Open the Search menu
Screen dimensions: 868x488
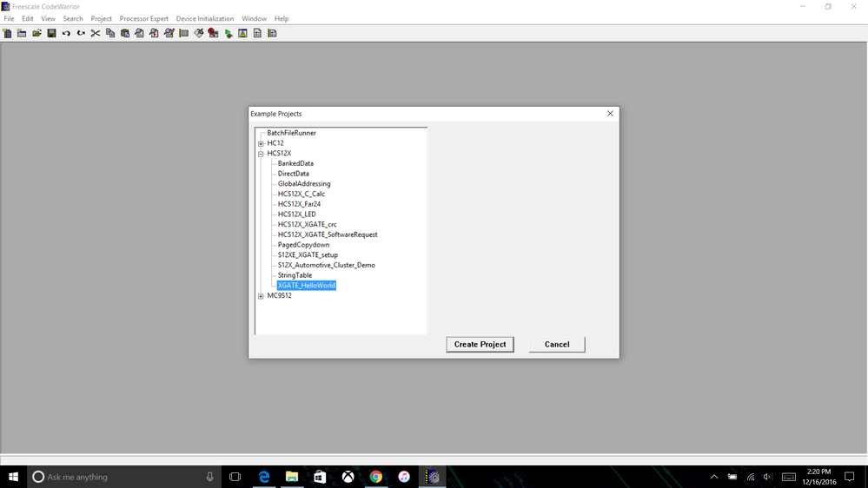[72, 18]
